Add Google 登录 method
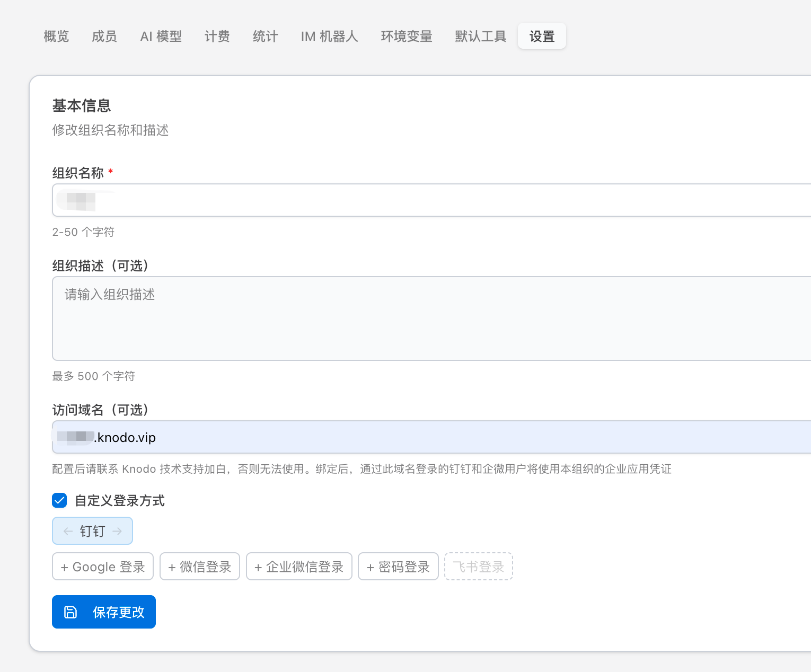The image size is (811, 672). pyautogui.click(x=103, y=567)
